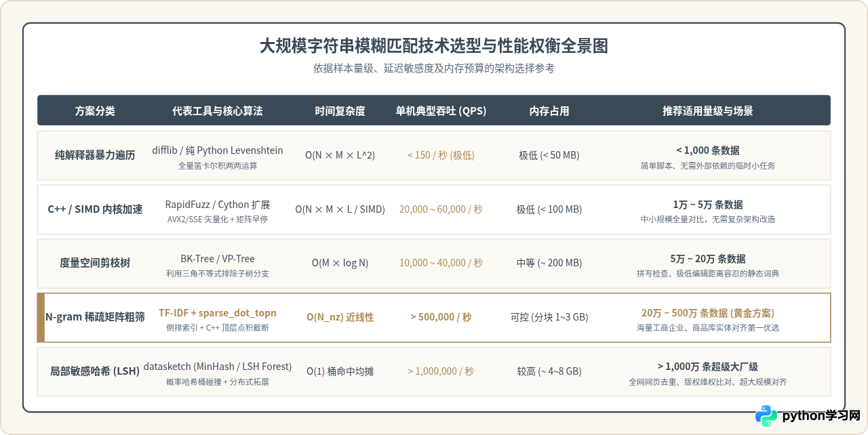The width and height of the screenshot is (868, 435).
Task: Click O(N_nz) 近线性 complexity value
Action: [340, 317]
